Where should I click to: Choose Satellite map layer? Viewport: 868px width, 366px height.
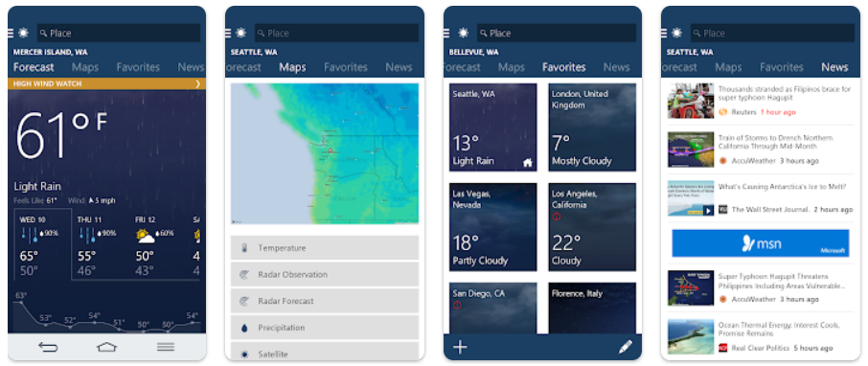tap(325, 351)
